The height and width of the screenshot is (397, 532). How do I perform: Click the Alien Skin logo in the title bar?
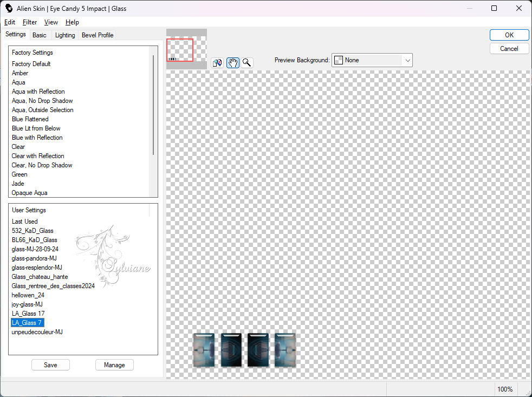[x=9, y=8]
